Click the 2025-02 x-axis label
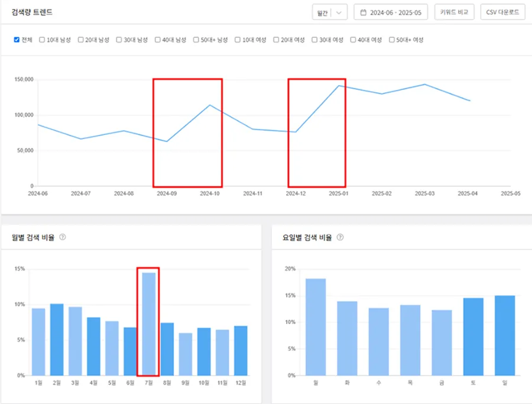Viewport: 532px width, 404px height. [382, 193]
